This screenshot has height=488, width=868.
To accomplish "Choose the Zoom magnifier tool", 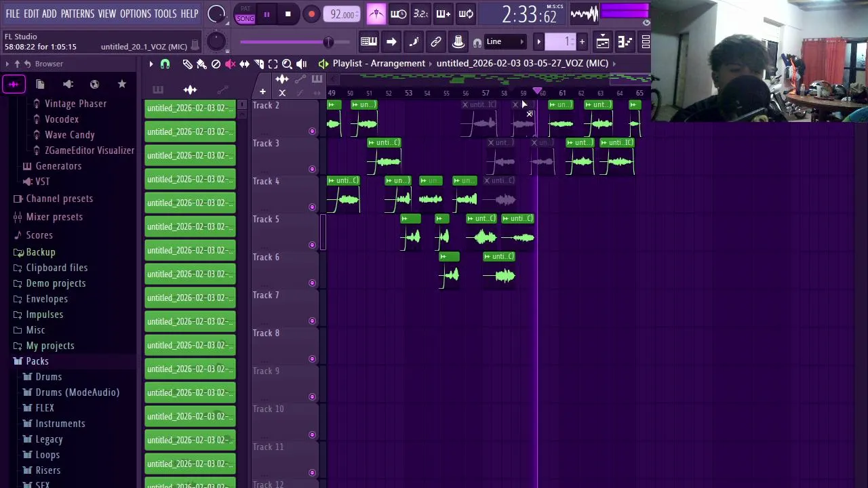I will tap(287, 64).
